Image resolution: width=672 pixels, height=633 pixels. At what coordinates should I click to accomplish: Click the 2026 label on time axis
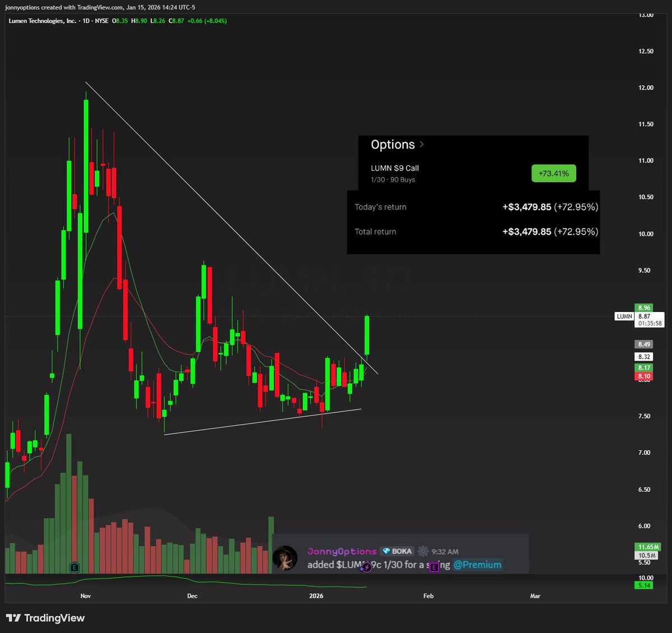pos(316,596)
